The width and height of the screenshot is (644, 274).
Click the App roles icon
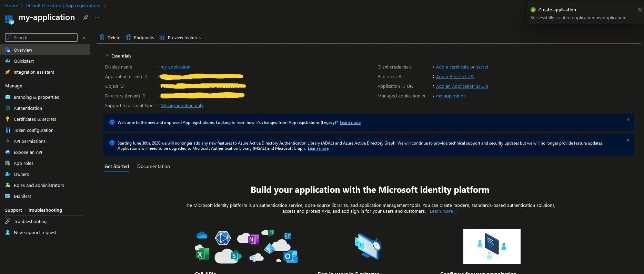(x=8, y=163)
